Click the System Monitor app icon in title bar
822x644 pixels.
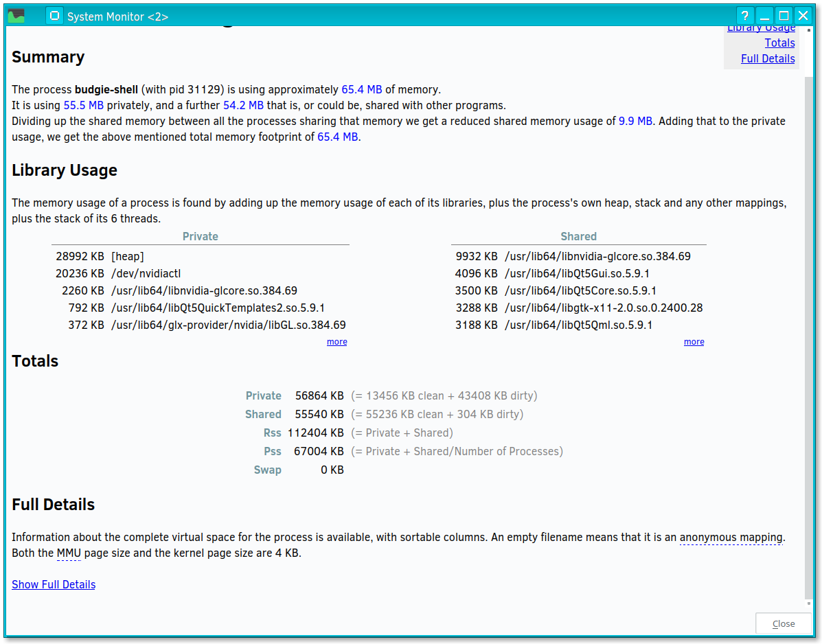[x=54, y=16]
